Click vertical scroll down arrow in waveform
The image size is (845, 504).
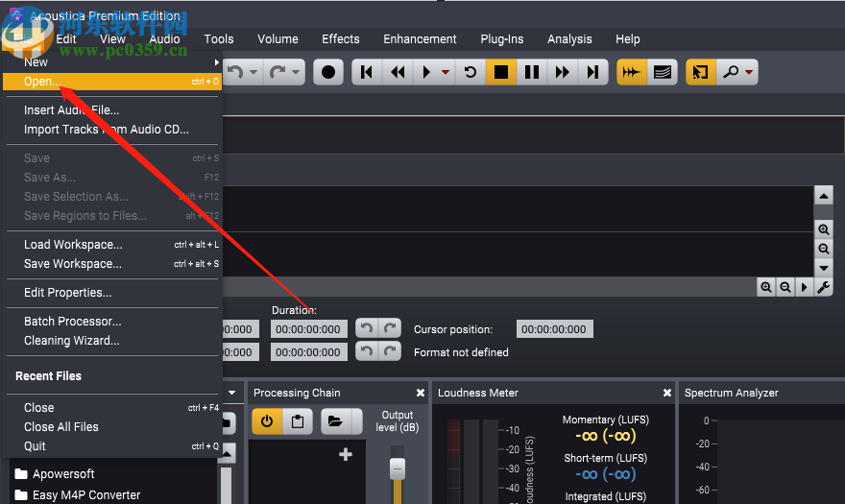824,268
